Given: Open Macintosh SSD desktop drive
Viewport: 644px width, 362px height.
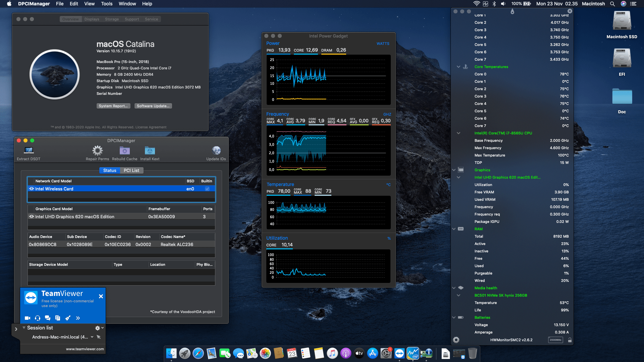Looking at the screenshot, I should (x=622, y=25).
